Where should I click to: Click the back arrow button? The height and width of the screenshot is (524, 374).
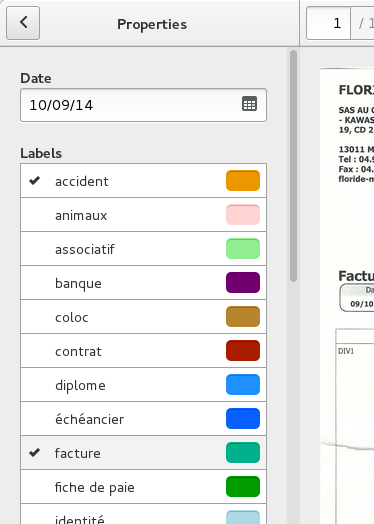point(23,23)
